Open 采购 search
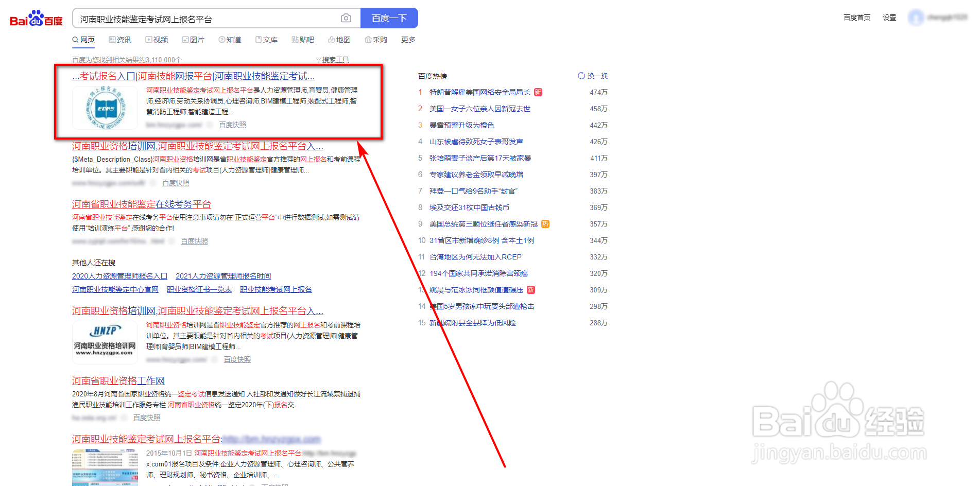The height and width of the screenshot is (486, 980). (375, 40)
